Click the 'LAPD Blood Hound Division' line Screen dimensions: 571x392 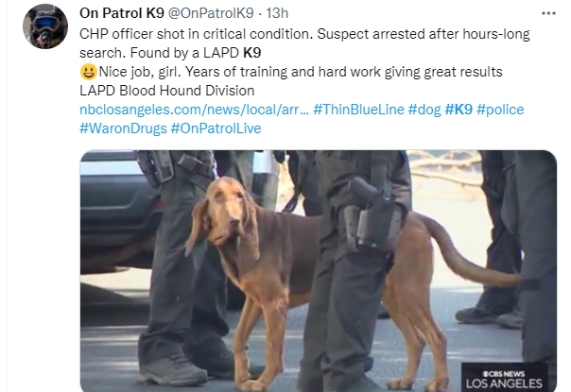click(166, 91)
